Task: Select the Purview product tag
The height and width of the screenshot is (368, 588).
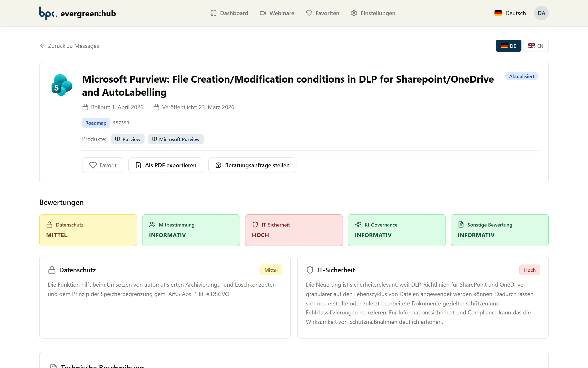Action: pyautogui.click(x=128, y=139)
